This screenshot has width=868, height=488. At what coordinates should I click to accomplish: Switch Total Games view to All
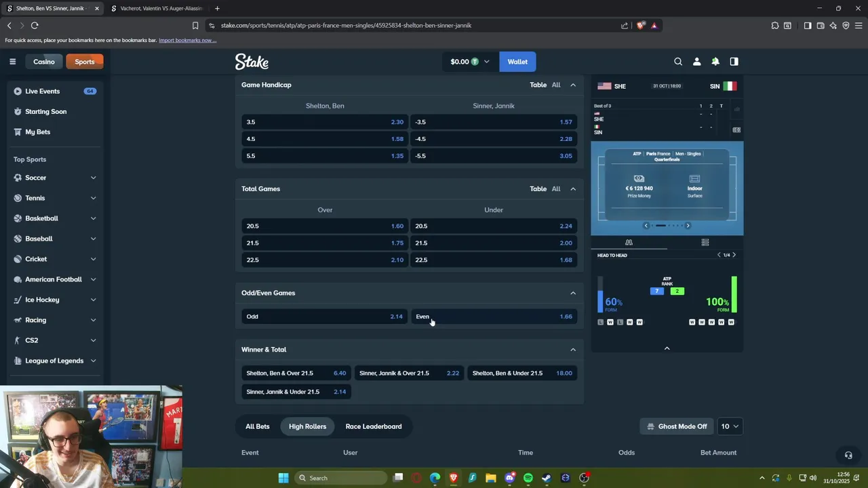point(556,189)
